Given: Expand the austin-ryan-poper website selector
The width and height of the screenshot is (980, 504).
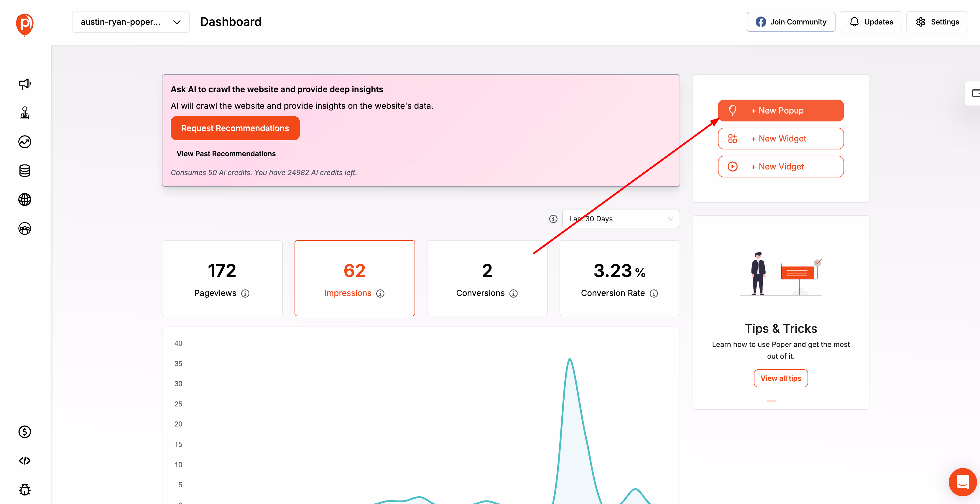Looking at the screenshot, I should point(131,22).
